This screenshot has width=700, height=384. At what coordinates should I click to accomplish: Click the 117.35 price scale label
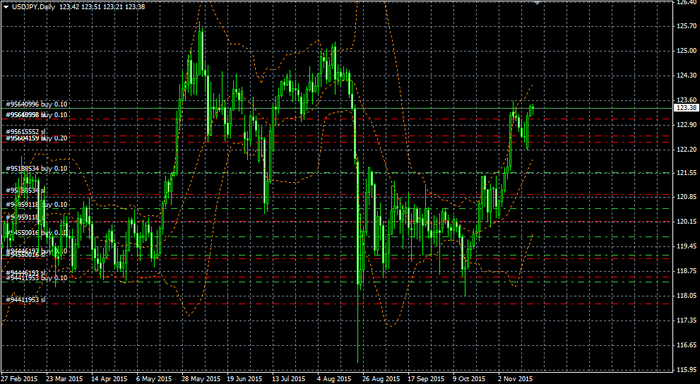click(x=687, y=320)
